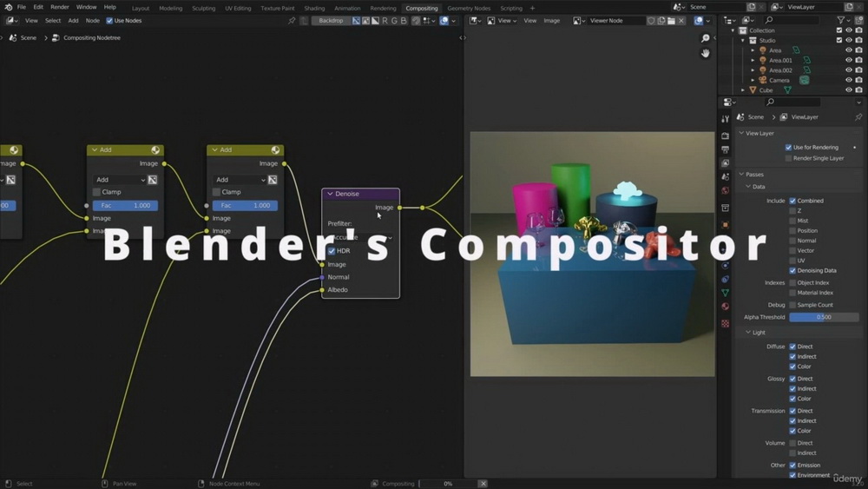Add a new workspace tab
The image size is (868, 489).
[x=532, y=9]
